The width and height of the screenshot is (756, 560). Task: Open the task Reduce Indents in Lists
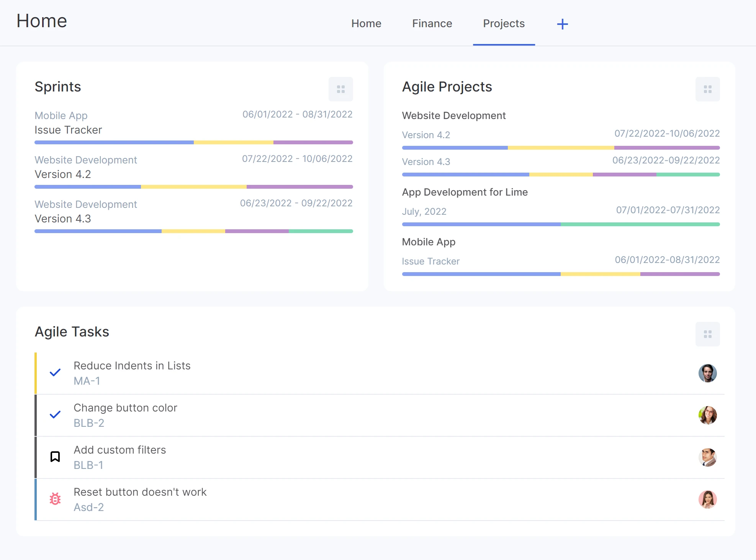132,366
